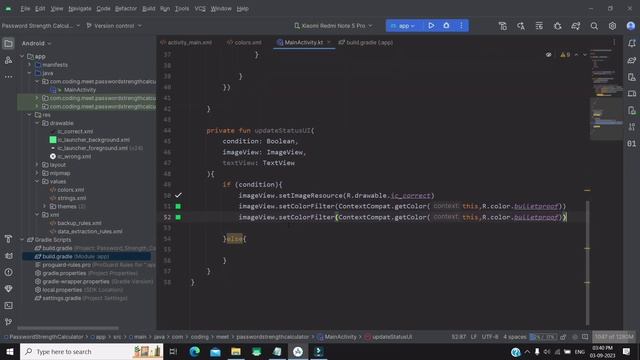Select ic_correct.xml in drawable folder
Screen dimensions: 640x360
(x=75, y=131)
